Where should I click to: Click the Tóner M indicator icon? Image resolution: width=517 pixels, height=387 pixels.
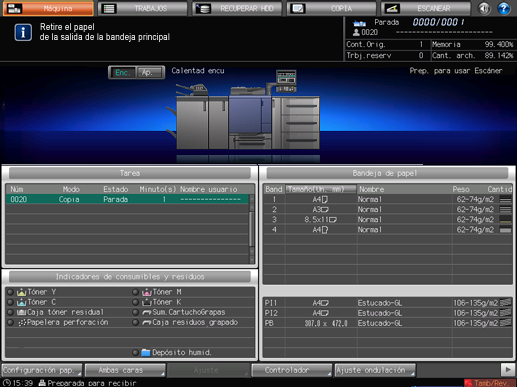[147, 292]
